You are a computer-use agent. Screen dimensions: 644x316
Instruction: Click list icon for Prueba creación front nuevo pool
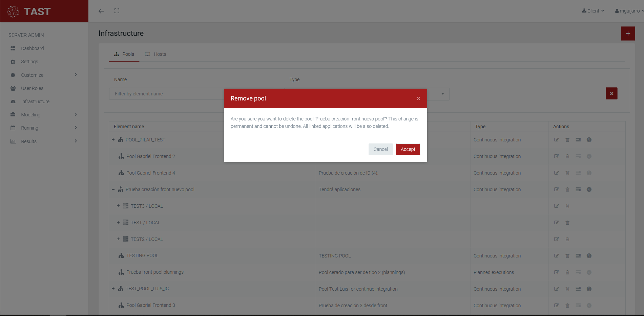[x=578, y=189]
